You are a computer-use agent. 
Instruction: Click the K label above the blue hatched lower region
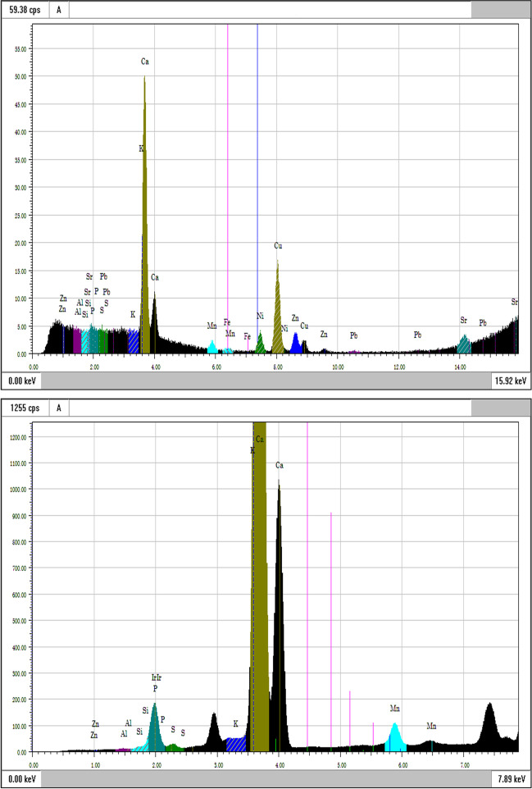coord(235,723)
